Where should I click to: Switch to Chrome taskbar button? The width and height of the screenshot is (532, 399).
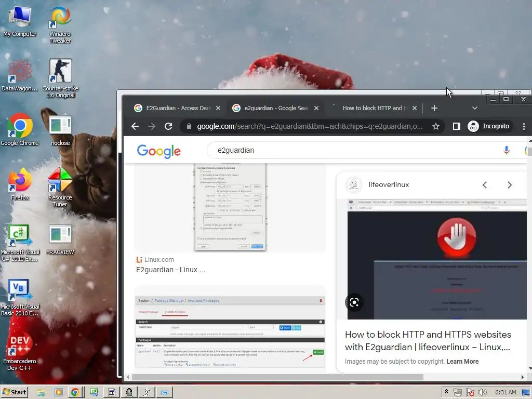tap(75, 393)
